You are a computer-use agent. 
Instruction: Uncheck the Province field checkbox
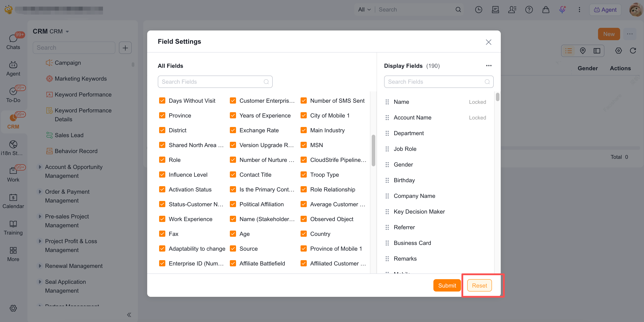click(162, 116)
